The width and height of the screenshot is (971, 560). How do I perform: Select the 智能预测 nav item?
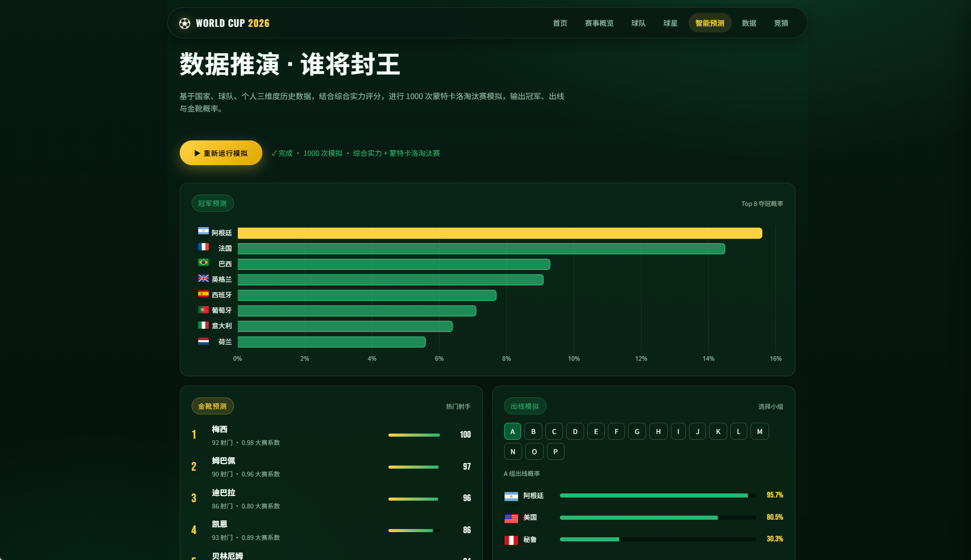(x=710, y=23)
